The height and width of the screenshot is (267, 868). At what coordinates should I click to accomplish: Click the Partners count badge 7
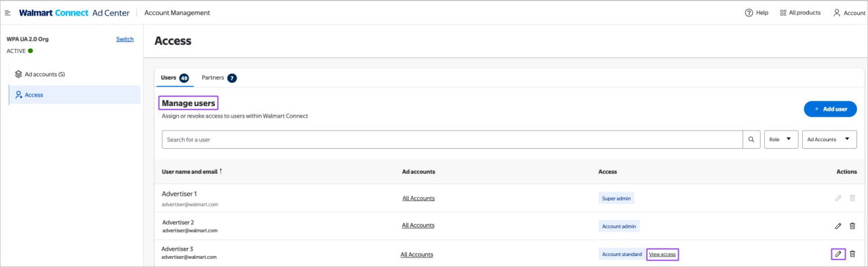(x=232, y=78)
